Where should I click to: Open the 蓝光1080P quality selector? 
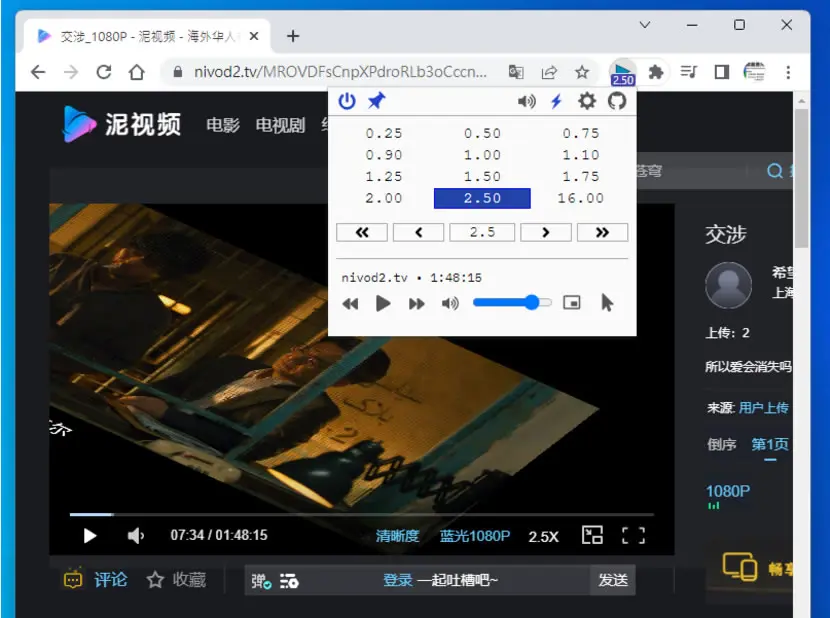pyautogui.click(x=475, y=536)
